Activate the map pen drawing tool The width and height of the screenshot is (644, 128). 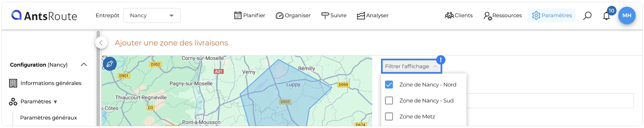click(110, 64)
